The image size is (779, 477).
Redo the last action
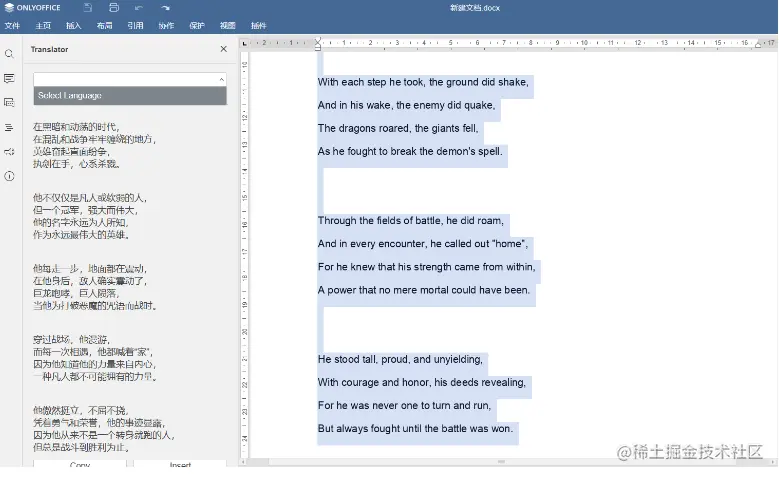click(x=165, y=7)
